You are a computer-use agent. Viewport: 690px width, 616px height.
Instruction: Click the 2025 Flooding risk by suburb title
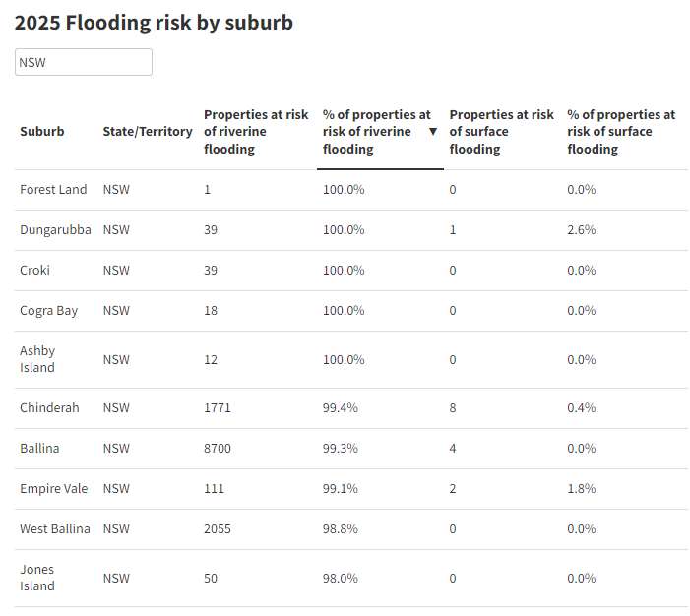(x=154, y=23)
